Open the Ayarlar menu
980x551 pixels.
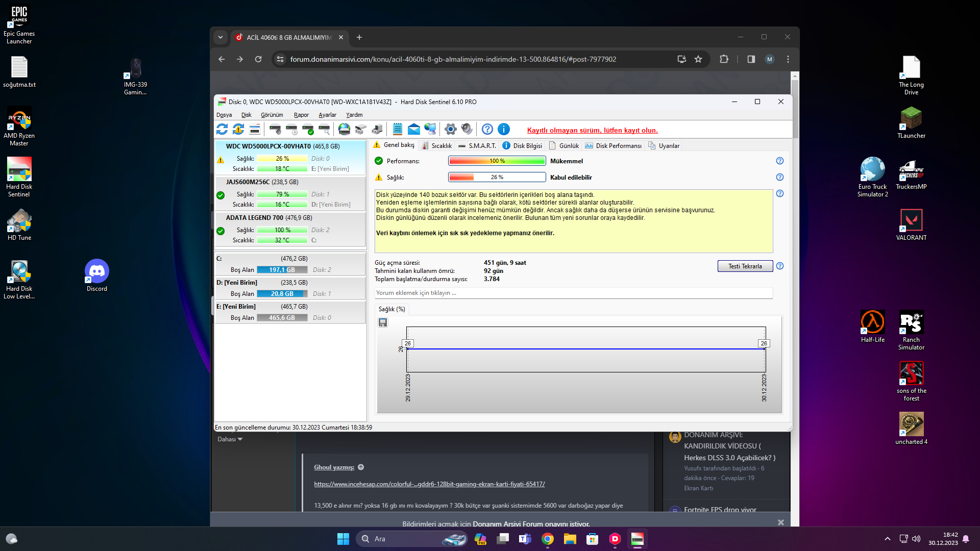click(x=328, y=115)
